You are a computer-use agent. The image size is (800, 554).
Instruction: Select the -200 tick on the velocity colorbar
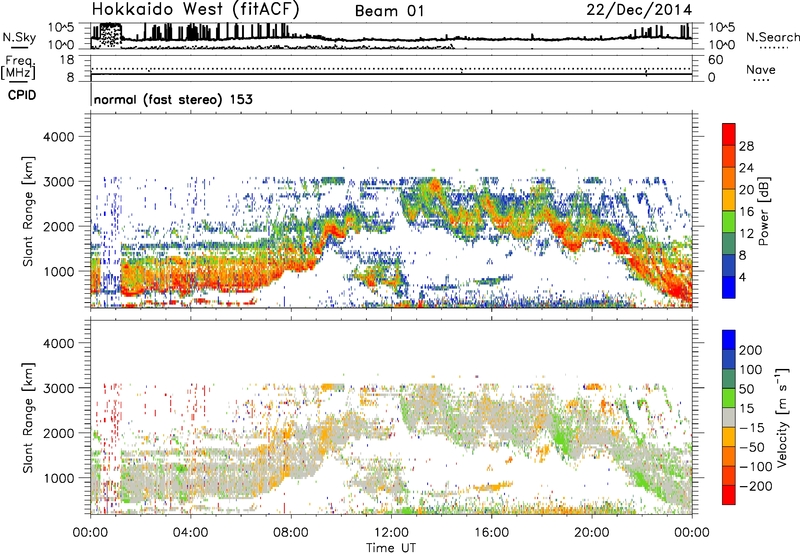pos(756,486)
